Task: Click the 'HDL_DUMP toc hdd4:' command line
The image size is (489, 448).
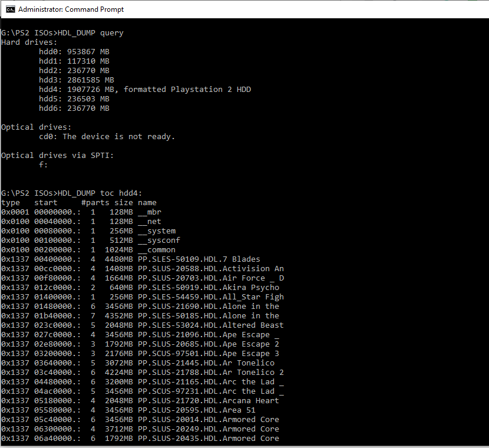Action: (71, 193)
